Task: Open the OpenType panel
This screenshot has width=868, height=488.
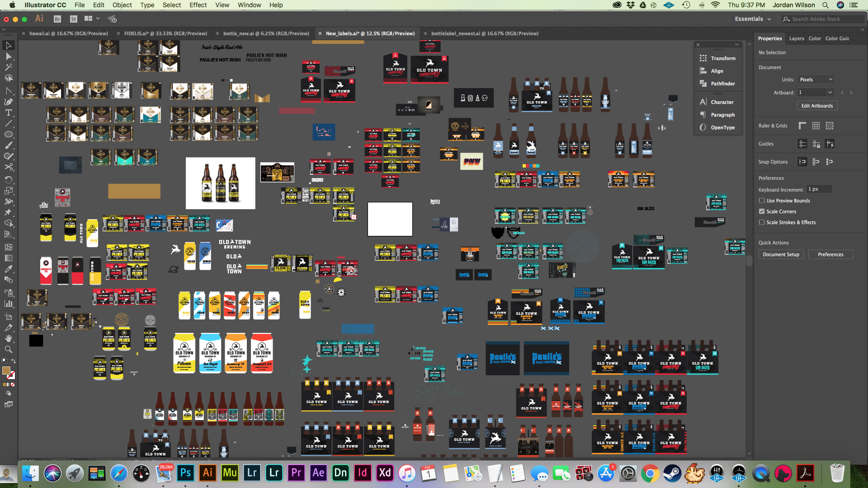Action: click(x=718, y=127)
